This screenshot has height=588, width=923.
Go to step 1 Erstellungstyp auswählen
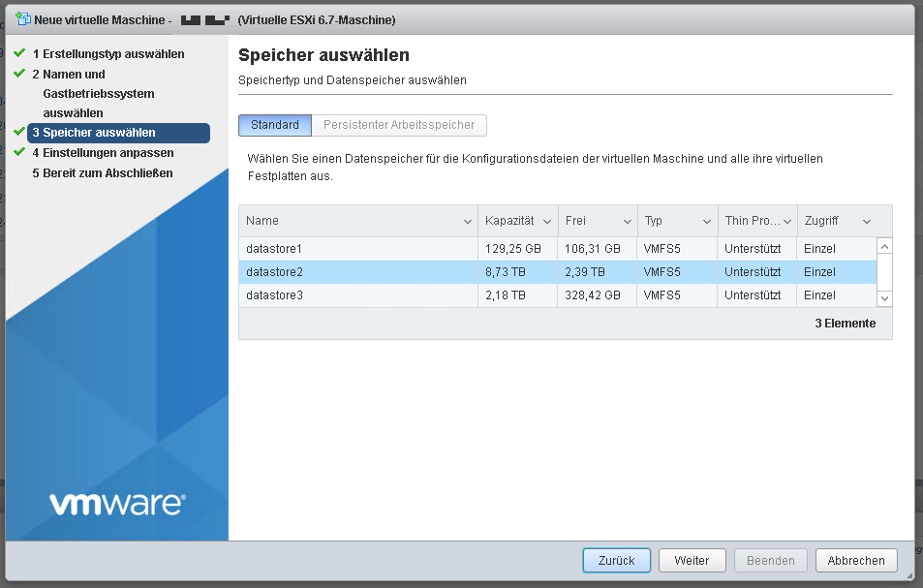coord(113,54)
